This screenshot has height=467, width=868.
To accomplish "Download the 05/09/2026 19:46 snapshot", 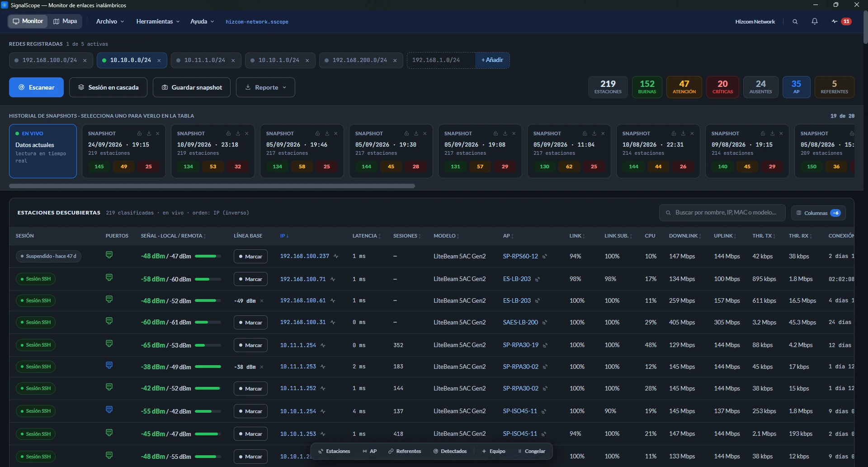I will pyautogui.click(x=326, y=133).
